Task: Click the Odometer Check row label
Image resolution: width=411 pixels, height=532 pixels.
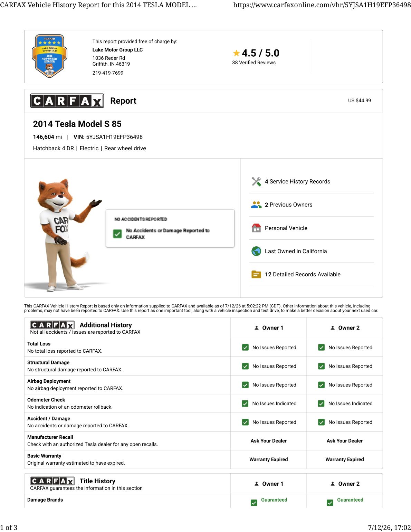Action: click(46, 400)
